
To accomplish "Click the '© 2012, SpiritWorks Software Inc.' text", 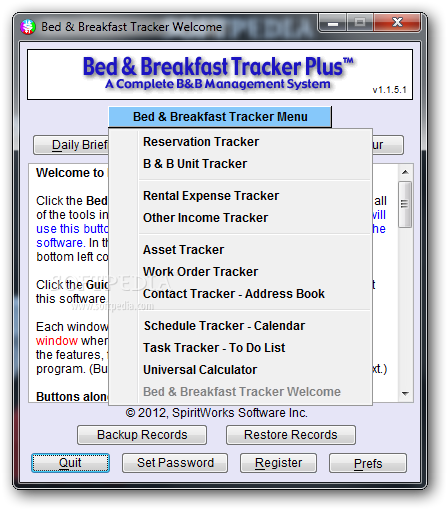I will click(217, 413).
